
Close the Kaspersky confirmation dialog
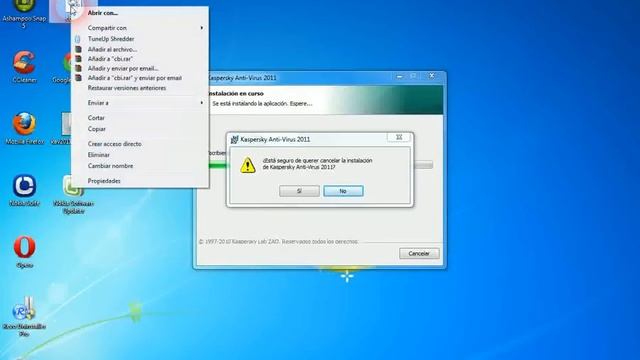tap(399, 137)
